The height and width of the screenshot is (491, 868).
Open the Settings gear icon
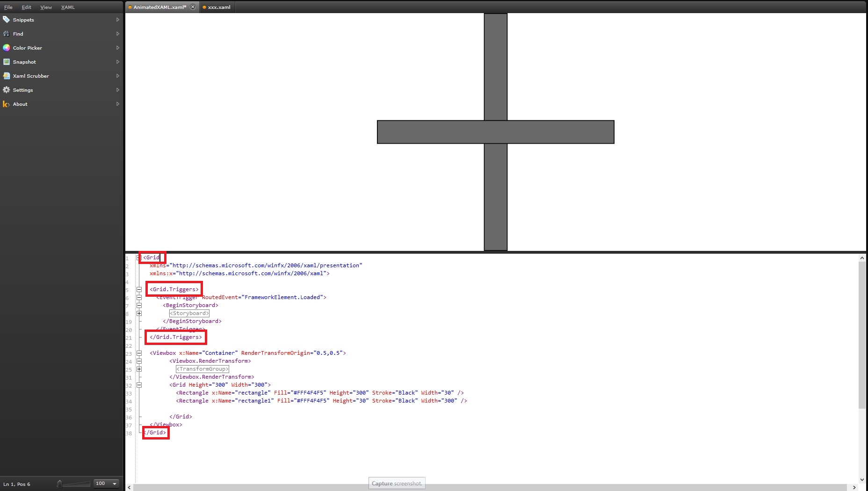coord(7,90)
